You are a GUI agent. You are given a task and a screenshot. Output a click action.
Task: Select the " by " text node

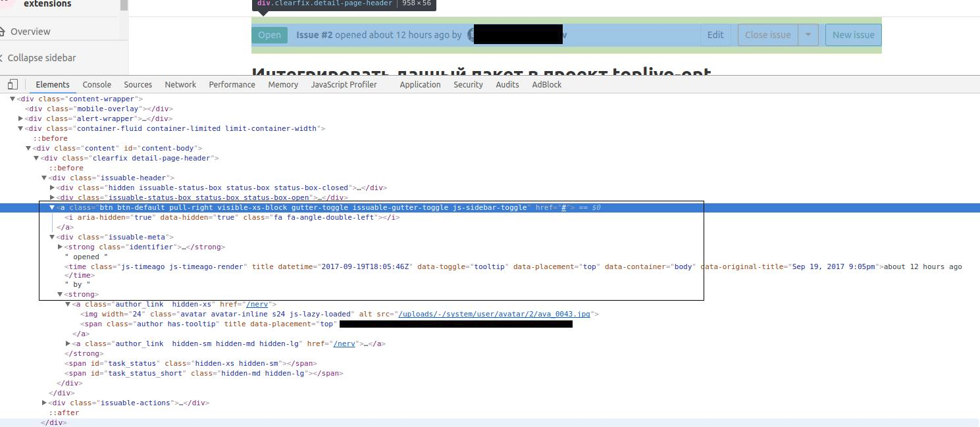point(78,284)
